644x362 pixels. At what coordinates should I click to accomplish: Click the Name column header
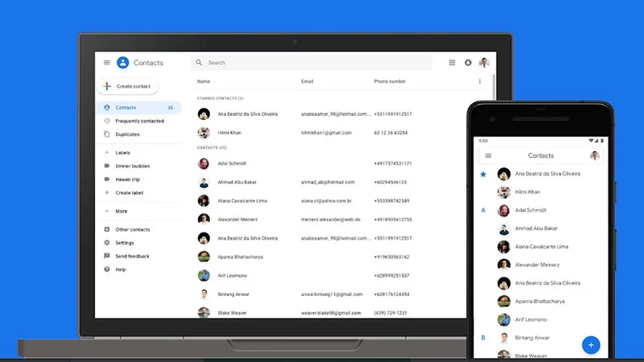pos(204,81)
